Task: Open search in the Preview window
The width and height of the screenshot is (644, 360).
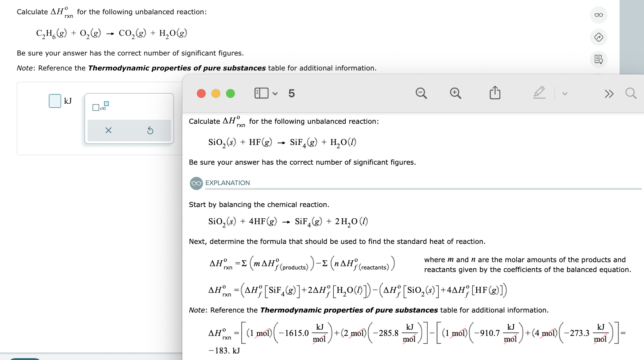Action: pos(631,93)
